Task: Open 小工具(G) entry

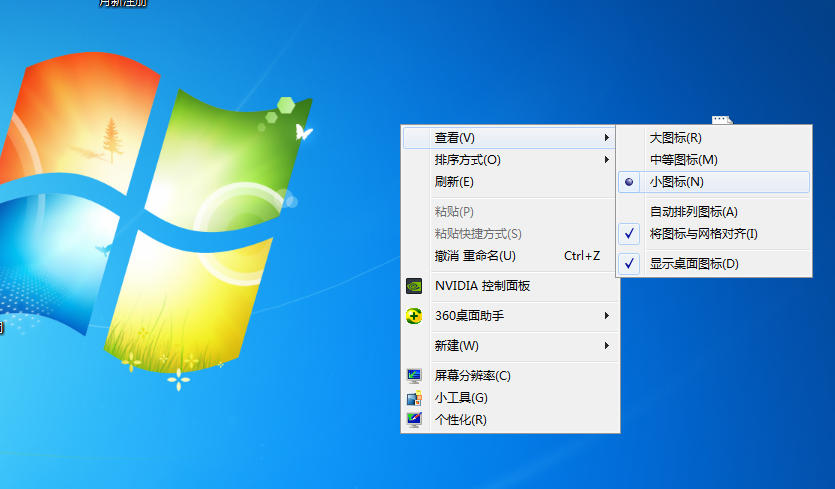Action: 510,398
